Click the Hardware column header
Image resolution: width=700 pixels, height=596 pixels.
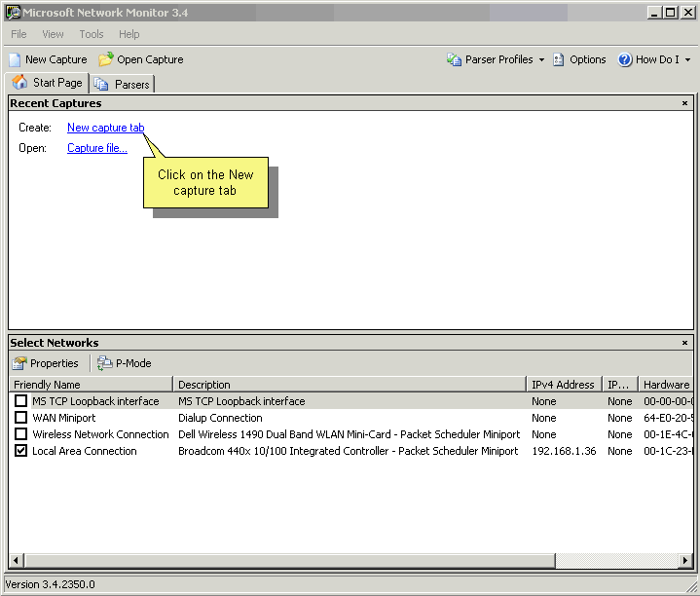[x=666, y=385]
